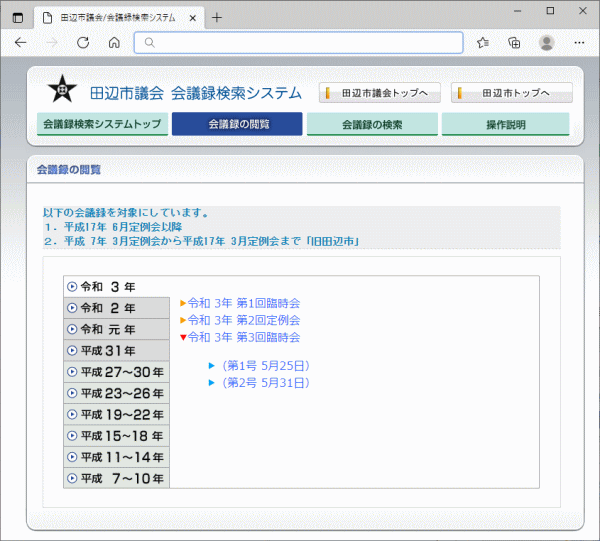
Task: Click the 会議録の閲覧 section heading
Action: [x=69, y=169]
